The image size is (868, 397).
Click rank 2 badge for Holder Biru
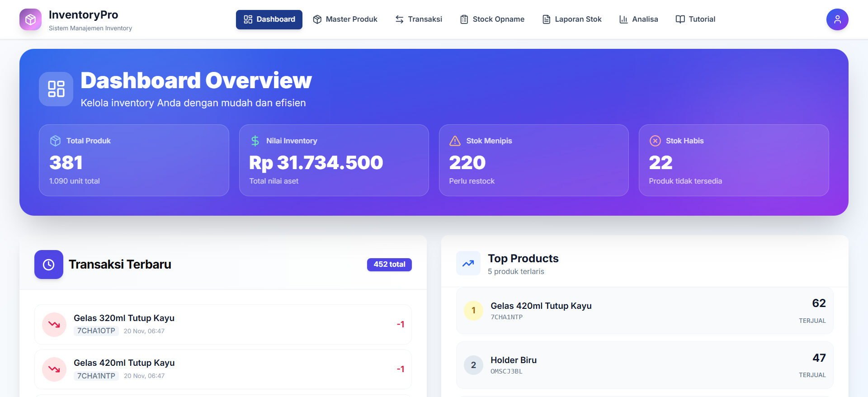pyautogui.click(x=473, y=365)
